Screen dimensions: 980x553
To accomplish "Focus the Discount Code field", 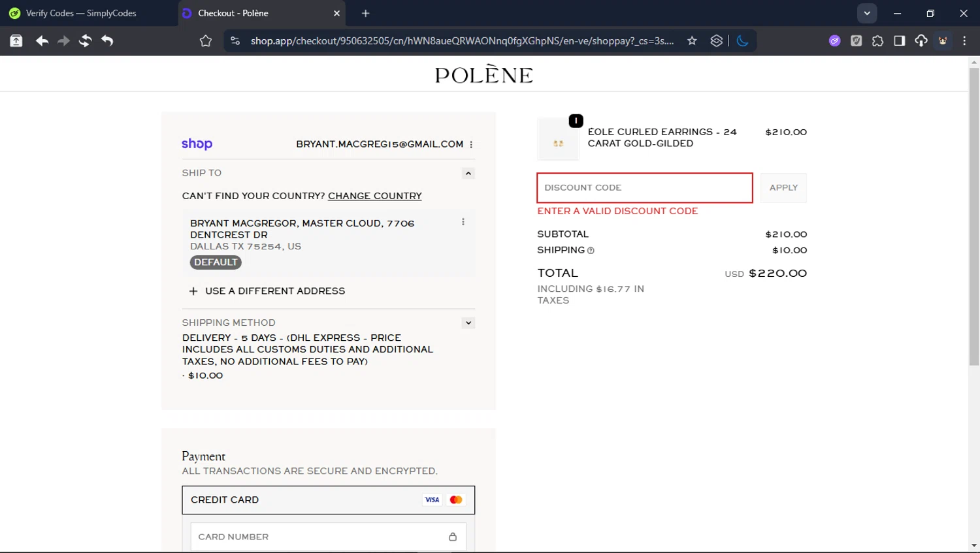I will tap(645, 188).
